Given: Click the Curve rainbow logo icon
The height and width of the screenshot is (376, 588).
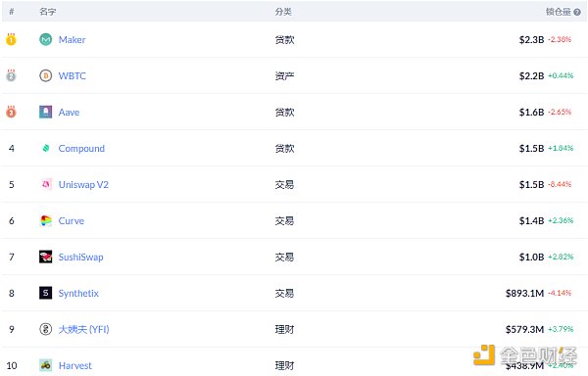Looking at the screenshot, I should pos(46,220).
